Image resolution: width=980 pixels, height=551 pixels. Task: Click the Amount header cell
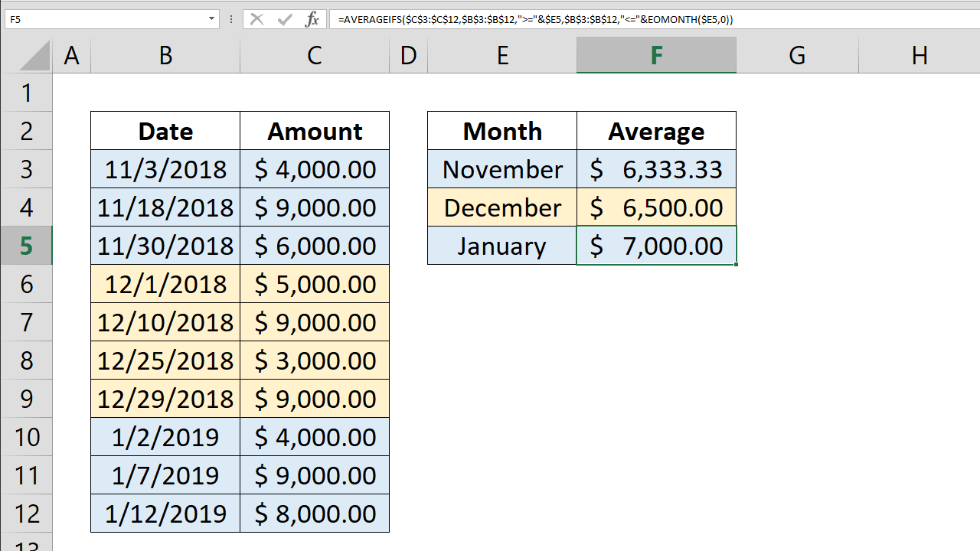[315, 131]
